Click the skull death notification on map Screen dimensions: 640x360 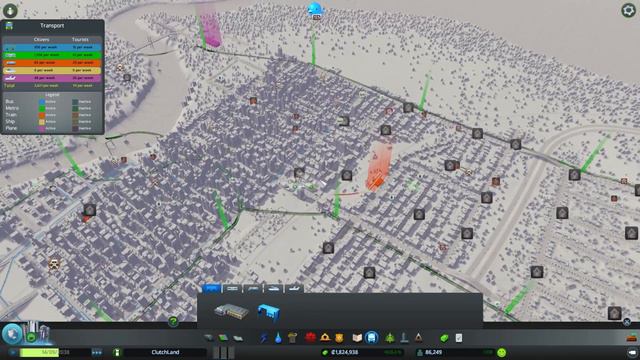click(54, 264)
